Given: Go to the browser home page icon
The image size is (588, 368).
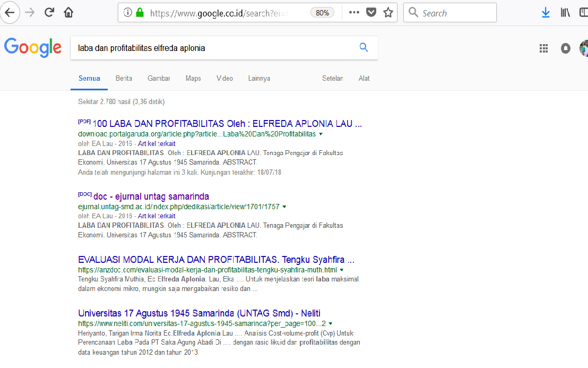Looking at the screenshot, I should (68, 13).
